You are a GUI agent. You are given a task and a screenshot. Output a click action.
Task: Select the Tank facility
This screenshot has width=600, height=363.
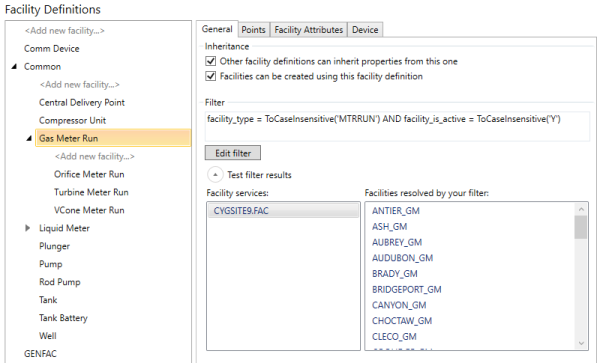pyautogui.click(x=48, y=300)
